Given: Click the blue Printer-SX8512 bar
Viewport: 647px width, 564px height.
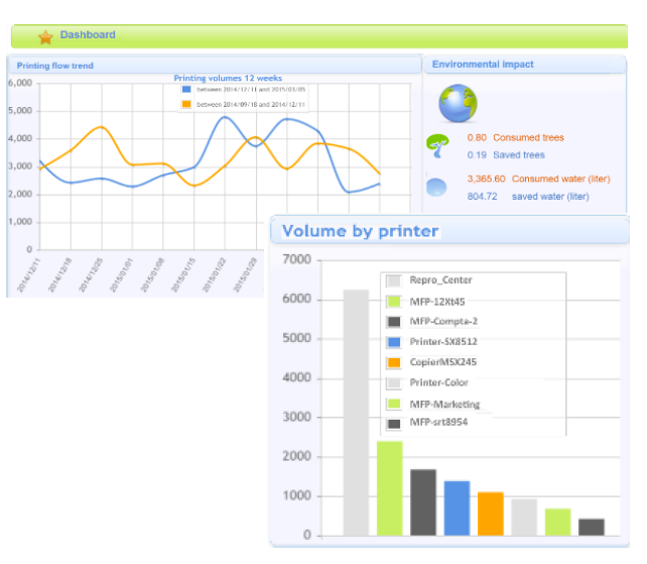Looking at the screenshot, I should pyautogui.click(x=456, y=508).
